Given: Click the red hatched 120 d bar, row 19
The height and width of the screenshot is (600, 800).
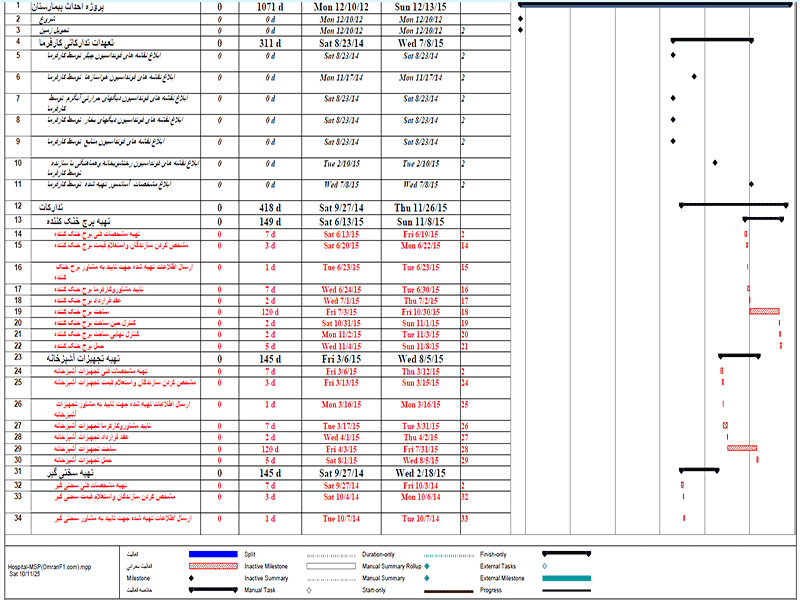Looking at the screenshot, I should (764, 311).
